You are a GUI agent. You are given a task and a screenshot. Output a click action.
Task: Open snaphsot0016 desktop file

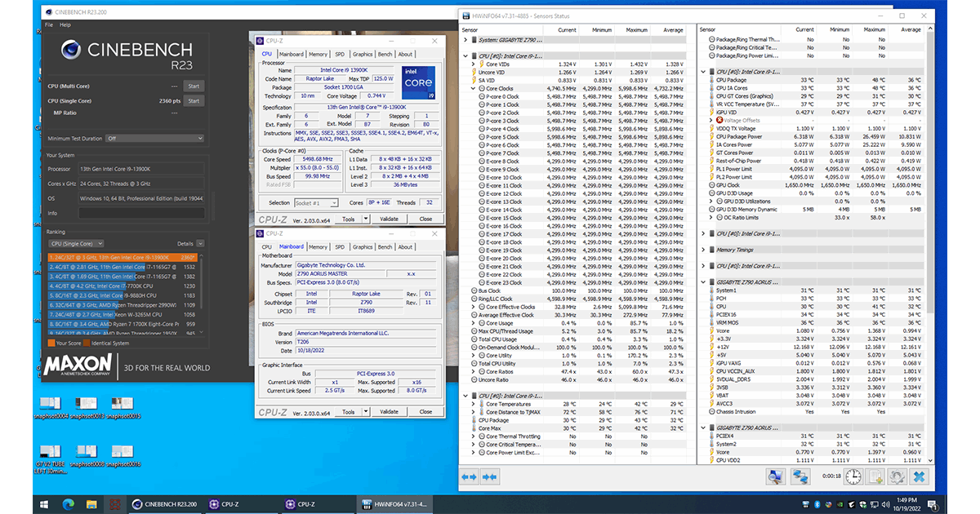(122, 454)
